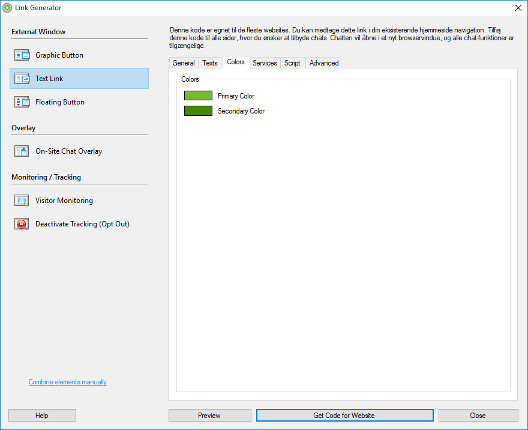Open the On-Site Chat Overlay icon
This screenshot has width=528, height=430.
pos(22,151)
